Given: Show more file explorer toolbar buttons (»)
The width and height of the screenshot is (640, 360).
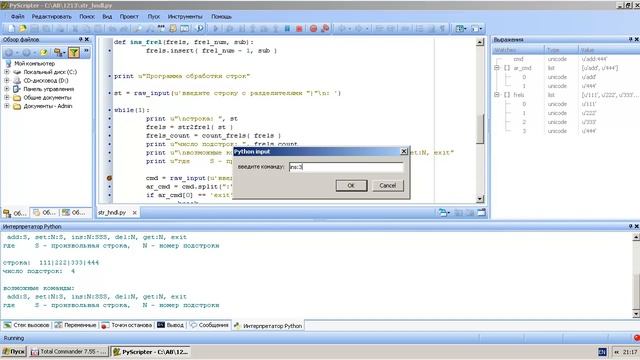Looking at the screenshot, I should pos(86,51).
